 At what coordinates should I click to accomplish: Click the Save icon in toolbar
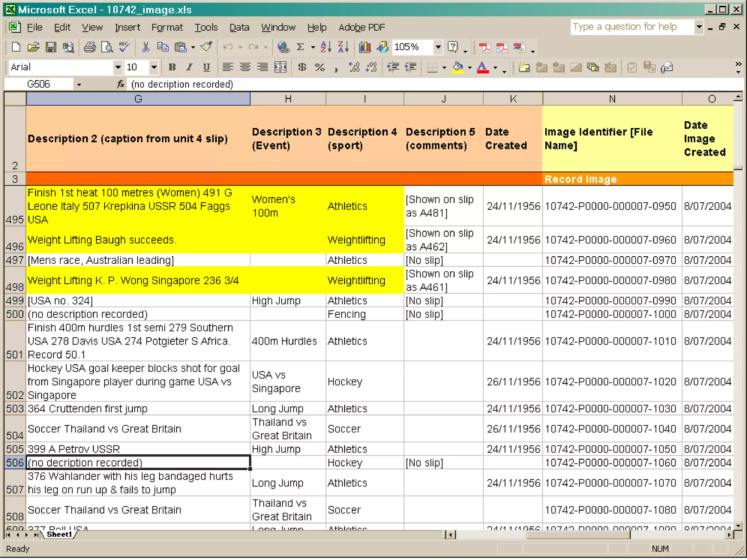point(51,47)
